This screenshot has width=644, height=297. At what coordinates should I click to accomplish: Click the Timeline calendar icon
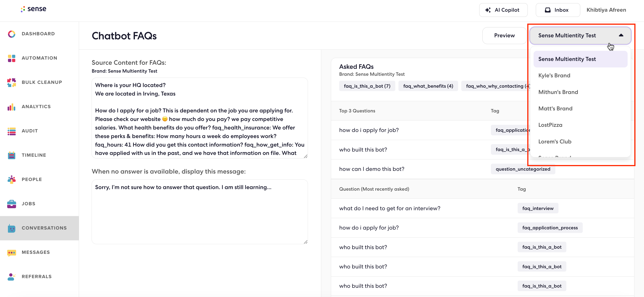point(11,155)
